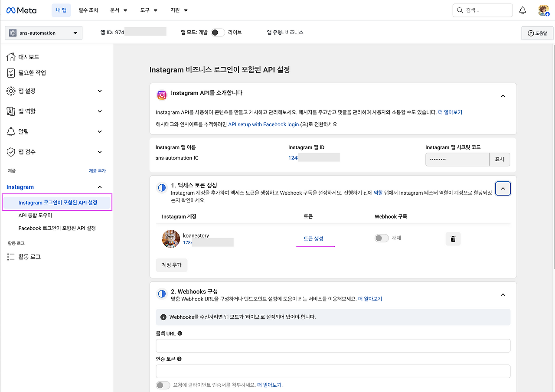
Task: Click the shield icon beside 앱 검수
Action: [x=11, y=152]
